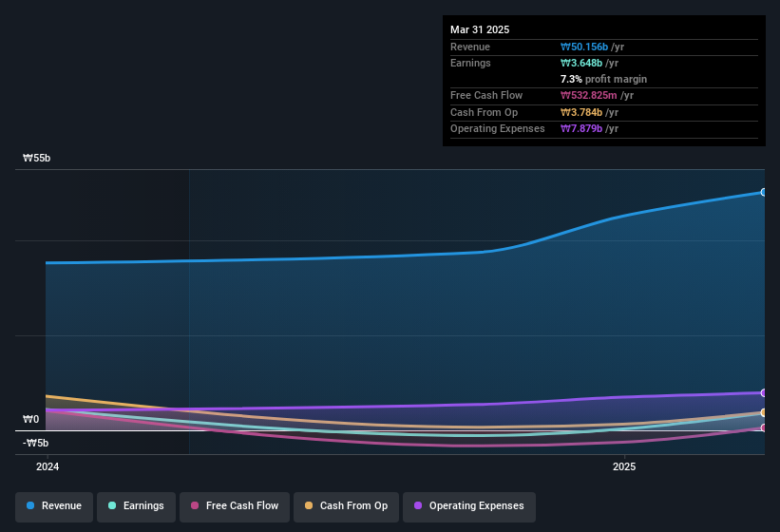780x532 pixels.
Task: Toggle the Operating Expenses legend button
Action: tap(469, 506)
